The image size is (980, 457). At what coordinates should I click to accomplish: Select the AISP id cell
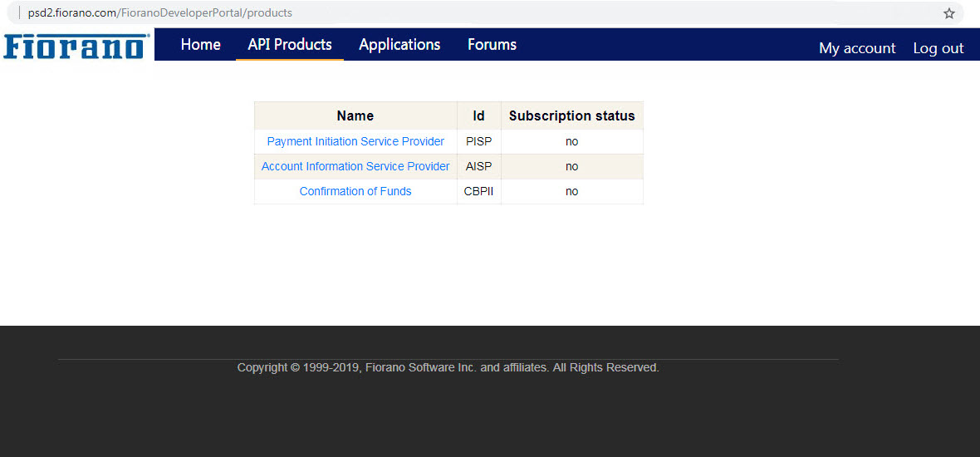pyautogui.click(x=478, y=166)
